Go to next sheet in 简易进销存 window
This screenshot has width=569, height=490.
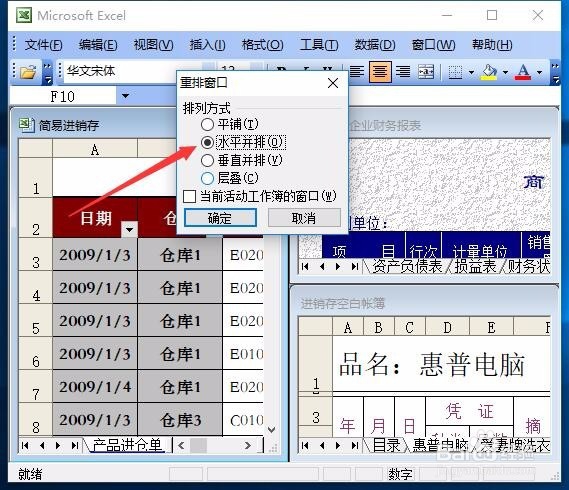[x=58, y=445]
